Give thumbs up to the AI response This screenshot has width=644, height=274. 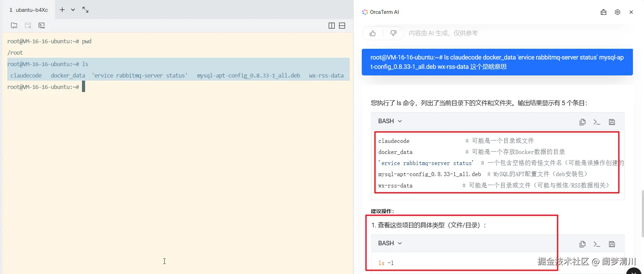click(x=372, y=33)
